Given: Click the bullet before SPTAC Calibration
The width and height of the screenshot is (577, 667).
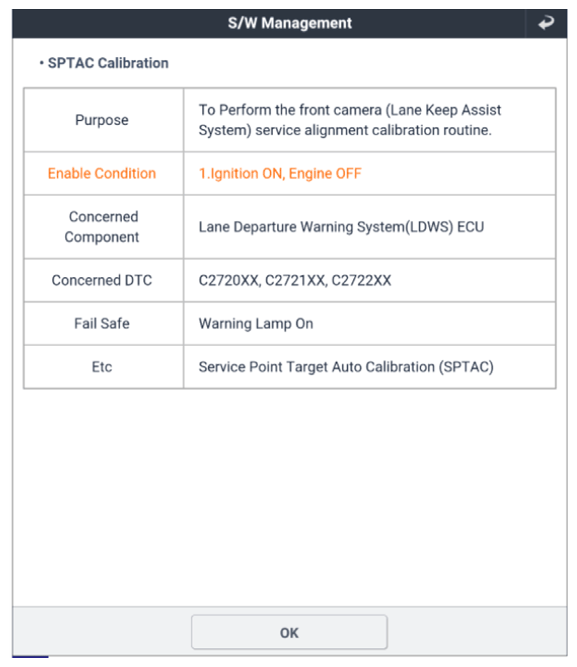Looking at the screenshot, I should click(41, 63).
